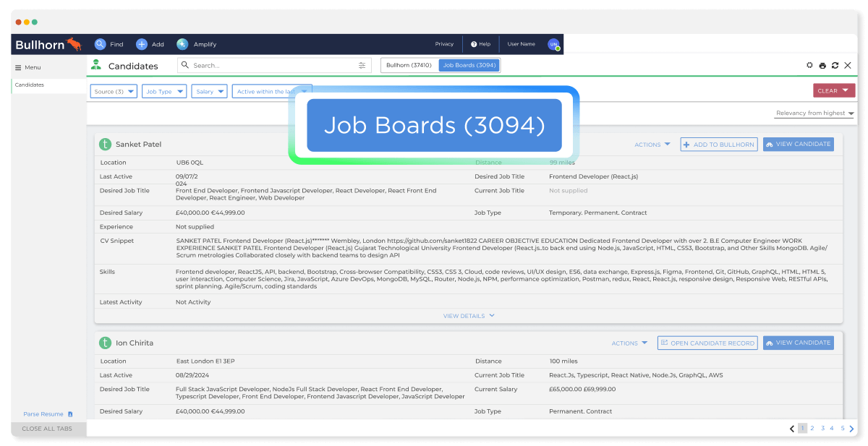Open the Source (3) filter dropdown
868x446 pixels.
click(114, 92)
